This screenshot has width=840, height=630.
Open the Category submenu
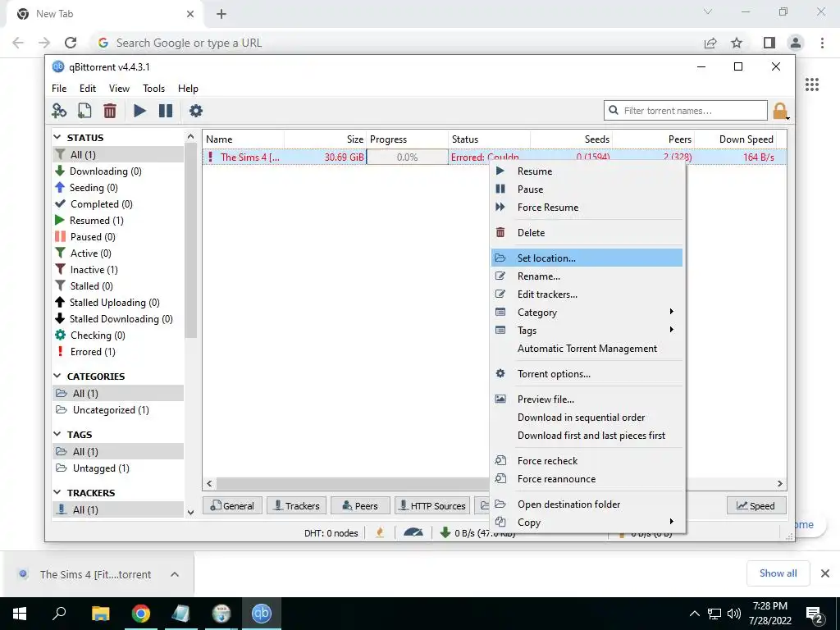pyautogui.click(x=587, y=313)
